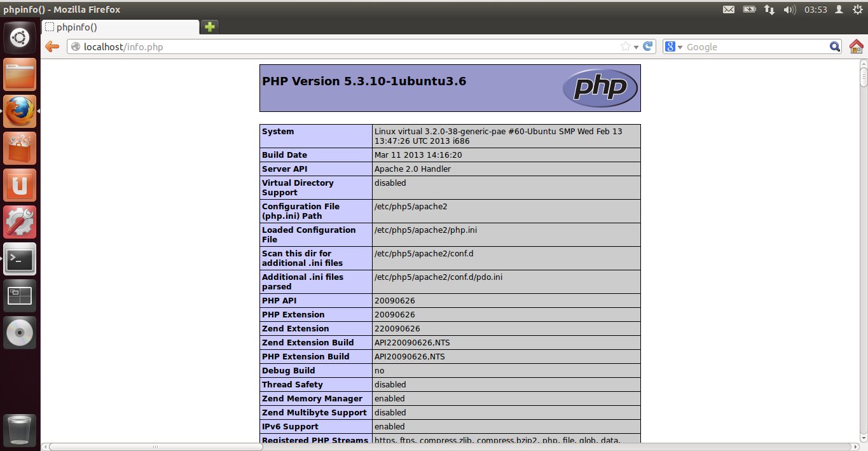868x451 pixels.
Task: Open the sound volume indicator
Action: click(789, 10)
